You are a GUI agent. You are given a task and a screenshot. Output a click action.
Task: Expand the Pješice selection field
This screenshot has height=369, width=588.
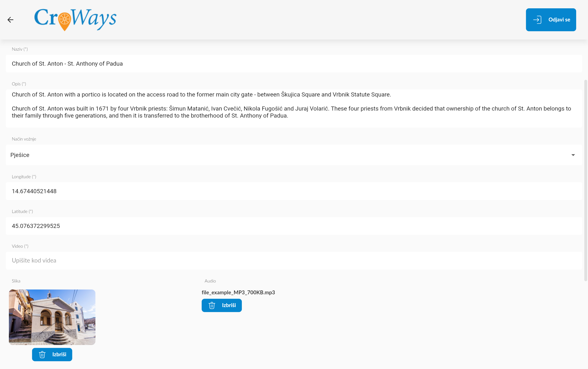point(268,155)
